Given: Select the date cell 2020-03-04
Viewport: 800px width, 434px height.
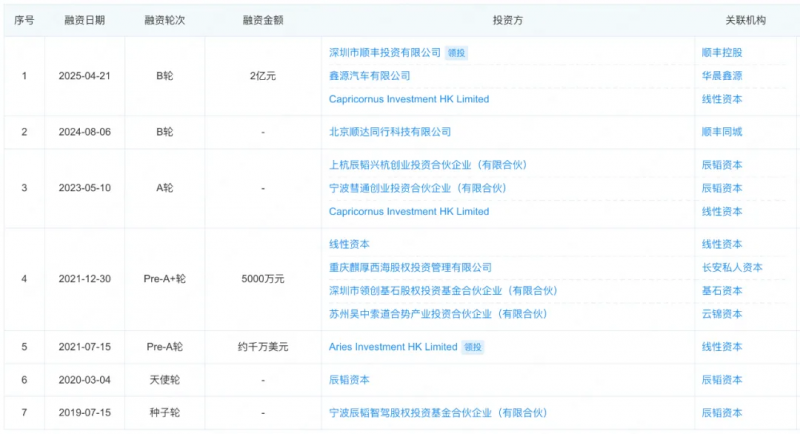Looking at the screenshot, I should coord(85,380).
